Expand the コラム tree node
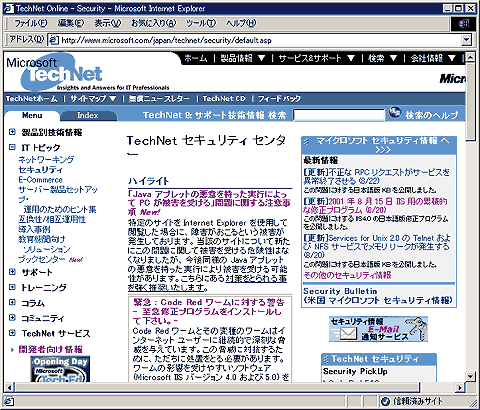Viewport: 480px width, 410px height. coord(12,302)
